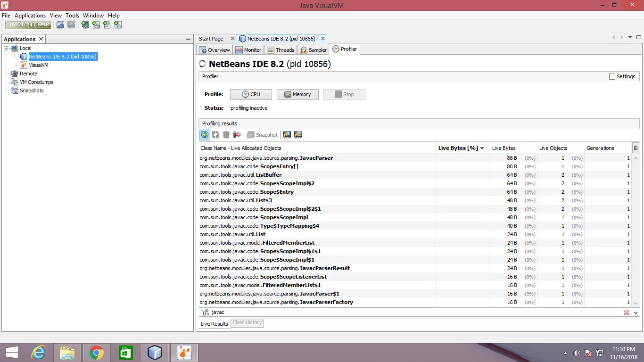644x362 pixels.
Task: Open the Applications menu
Action: coord(30,16)
